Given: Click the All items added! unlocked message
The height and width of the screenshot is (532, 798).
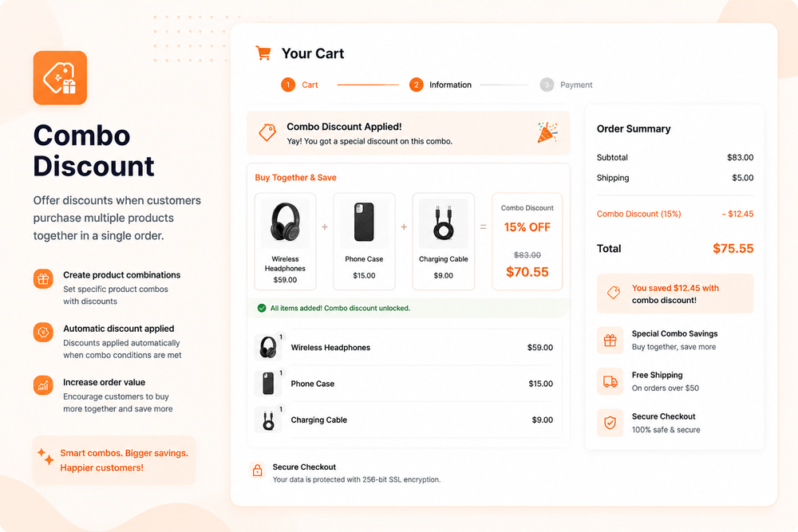Looking at the screenshot, I should 340,308.
